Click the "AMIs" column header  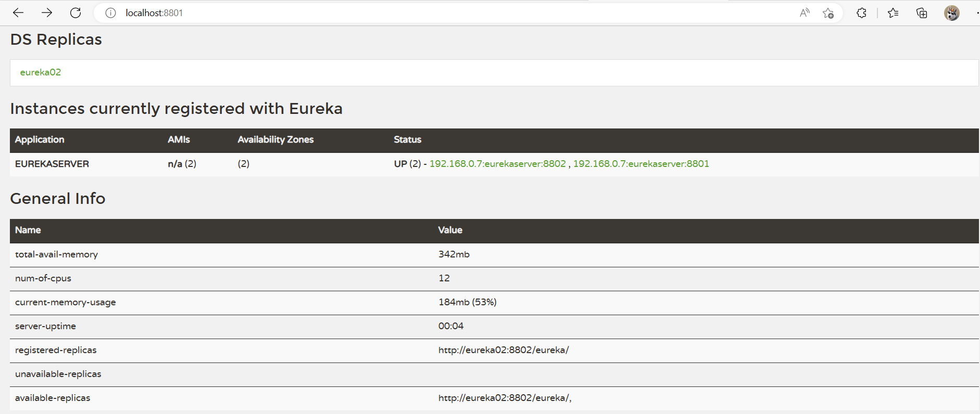[179, 139]
